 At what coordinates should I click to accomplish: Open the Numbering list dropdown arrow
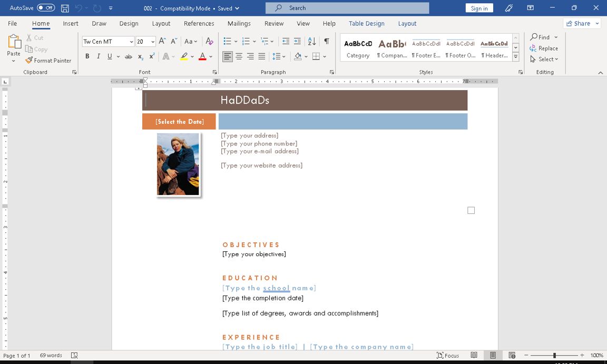click(254, 41)
